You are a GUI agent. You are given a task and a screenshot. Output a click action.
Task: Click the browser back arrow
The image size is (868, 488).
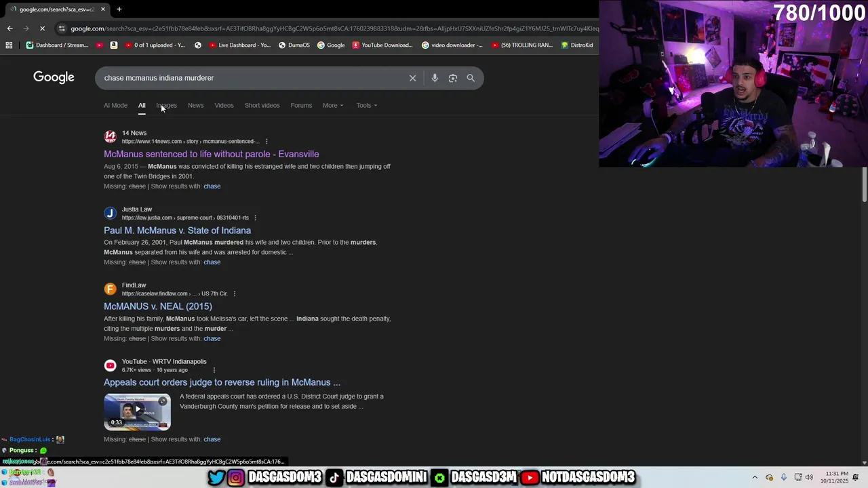9,28
